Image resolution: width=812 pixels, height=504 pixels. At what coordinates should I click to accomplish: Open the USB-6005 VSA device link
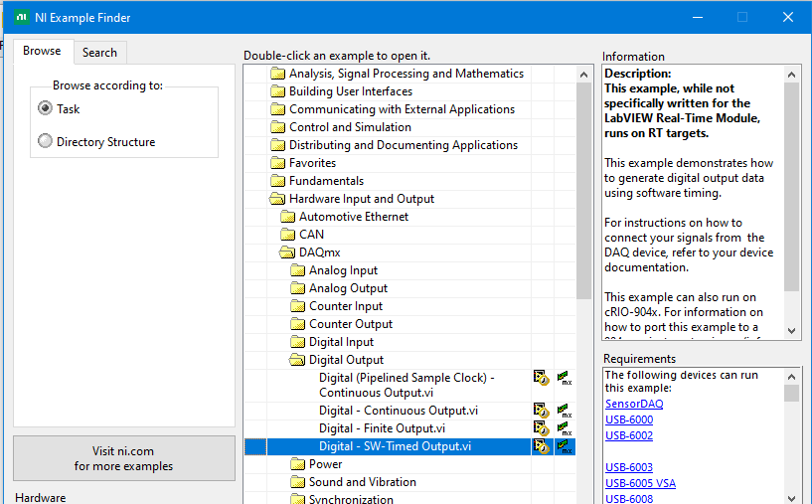(x=640, y=483)
